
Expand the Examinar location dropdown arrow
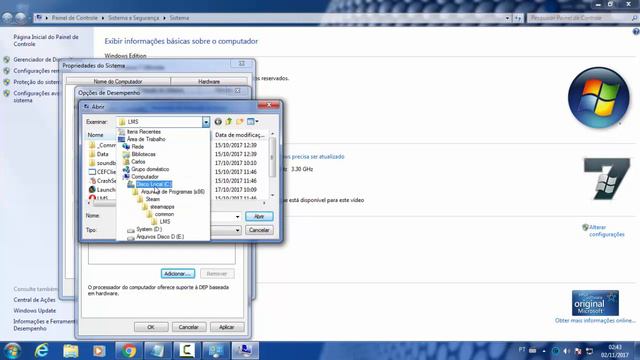(206, 122)
